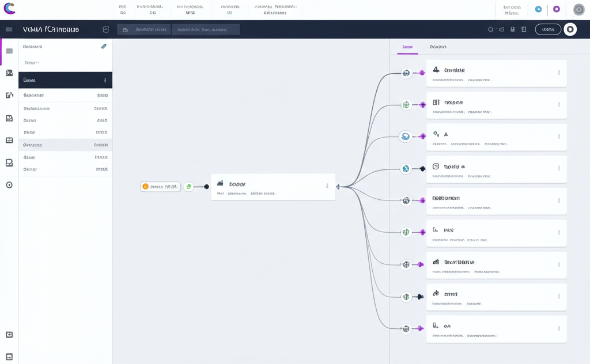Click the first field in the dark toolbar

(144, 29)
